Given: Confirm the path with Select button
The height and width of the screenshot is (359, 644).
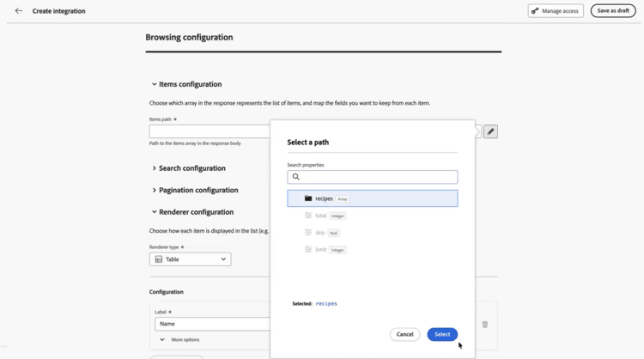Looking at the screenshot, I should (442, 334).
